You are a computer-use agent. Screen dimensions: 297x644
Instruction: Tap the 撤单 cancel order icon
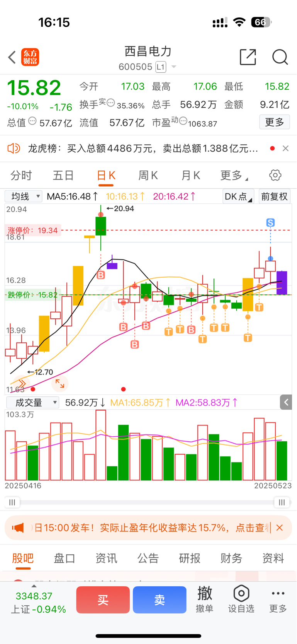point(205,600)
